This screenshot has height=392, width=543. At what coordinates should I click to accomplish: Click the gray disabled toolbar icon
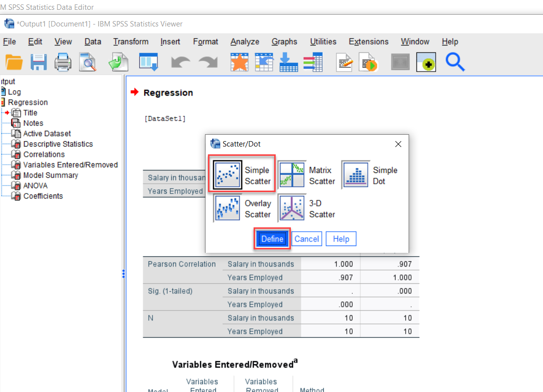click(x=400, y=63)
